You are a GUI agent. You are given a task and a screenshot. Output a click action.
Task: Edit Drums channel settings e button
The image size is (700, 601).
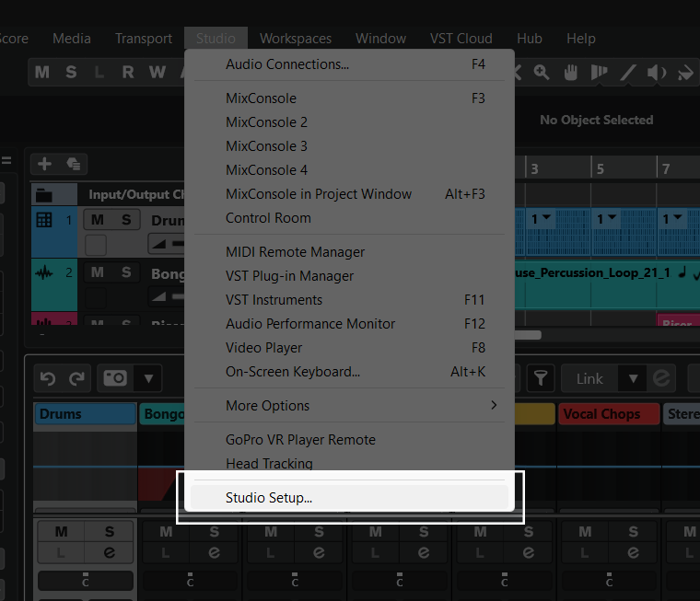pos(110,552)
